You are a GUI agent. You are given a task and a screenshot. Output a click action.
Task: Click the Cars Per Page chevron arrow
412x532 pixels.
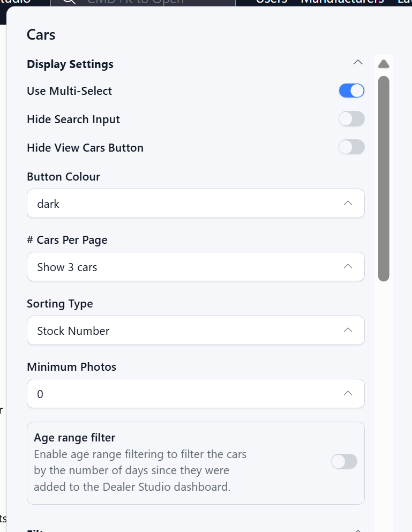coord(348,267)
